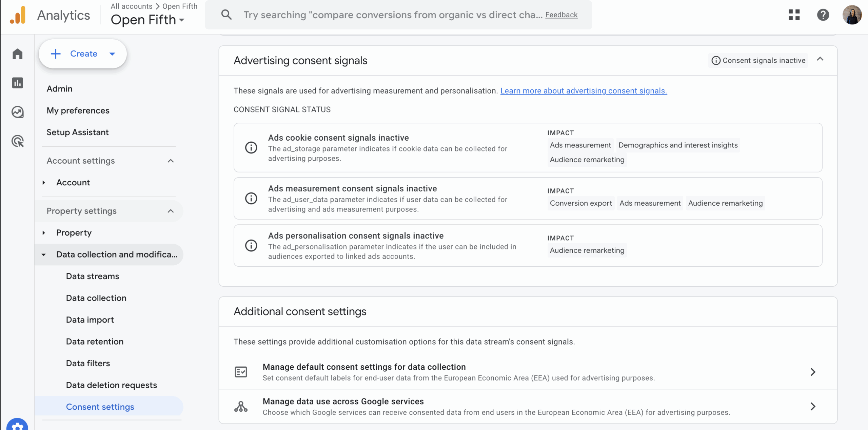Select Consent settings menu item
Image resolution: width=868 pixels, height=430 pixels.
(x=109, y=407)
